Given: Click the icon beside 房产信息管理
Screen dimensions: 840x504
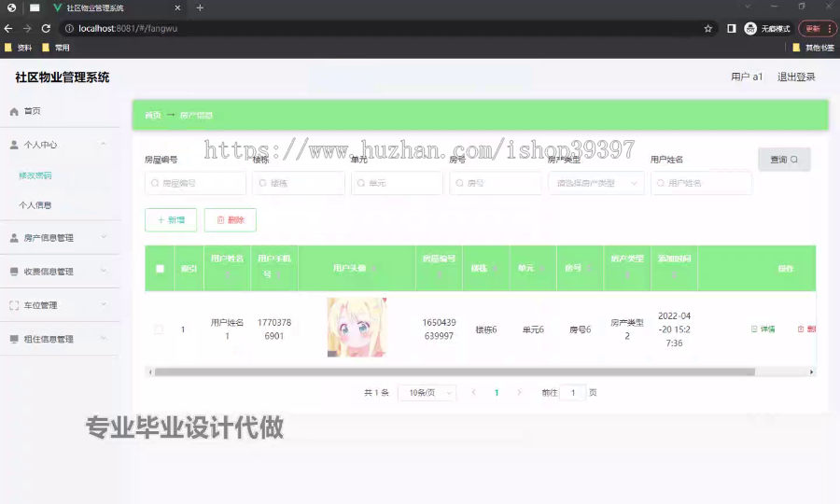Looking at the screenshot, I should (x=14, y=238).
